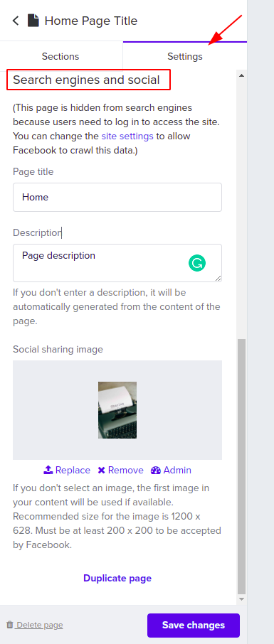Image resolution: width=274 pixels, height=644 pixels.
Task: Click the Duplicate page link
Action: click(x=117, y=579)
